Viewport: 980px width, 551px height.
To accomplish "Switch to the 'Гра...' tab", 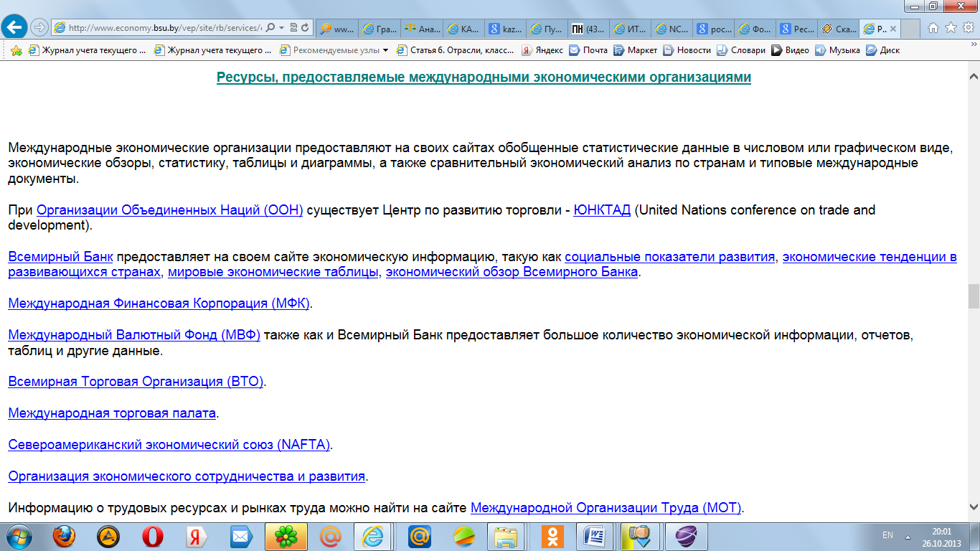I will [x=378, y=29].
